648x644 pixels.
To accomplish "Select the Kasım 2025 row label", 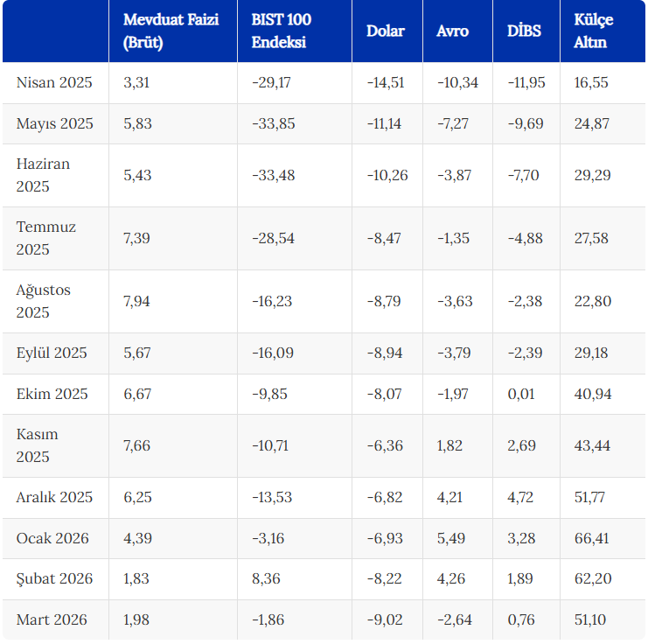I will coord(38,445).
